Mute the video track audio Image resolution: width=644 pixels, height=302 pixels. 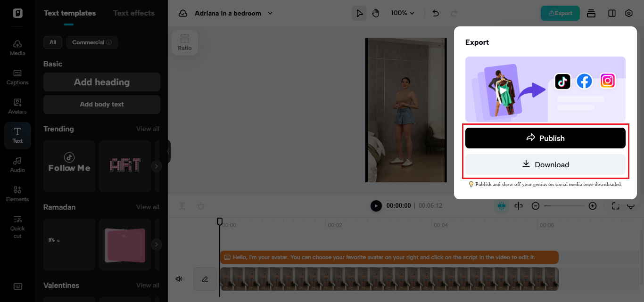point(179,279)
